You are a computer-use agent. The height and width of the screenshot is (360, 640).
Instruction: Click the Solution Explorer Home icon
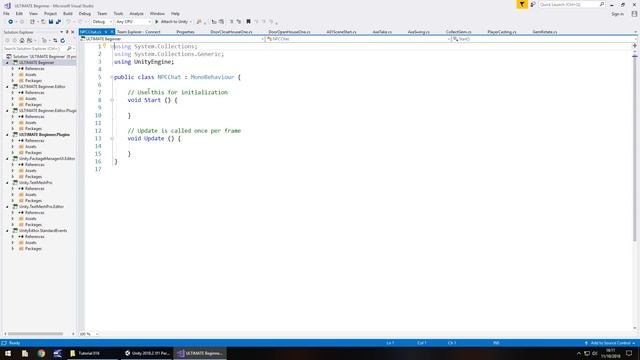click(x=22, y=40)
